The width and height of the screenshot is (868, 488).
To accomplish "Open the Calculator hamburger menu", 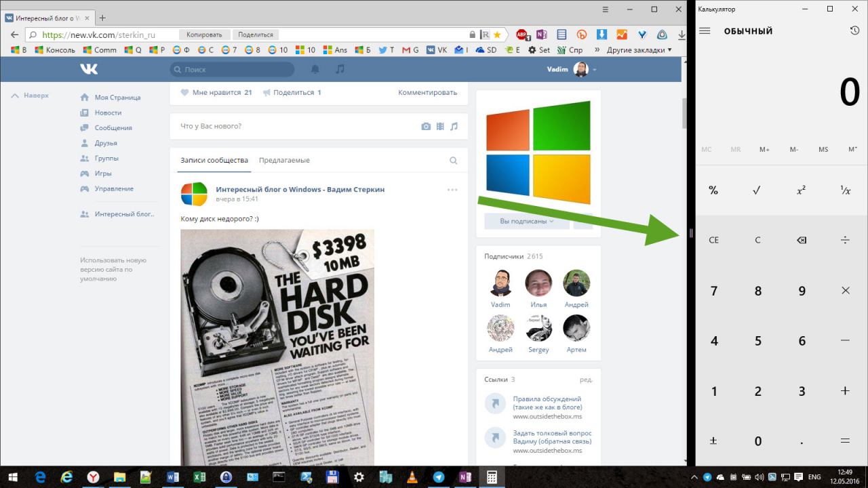I will [705, 30].
